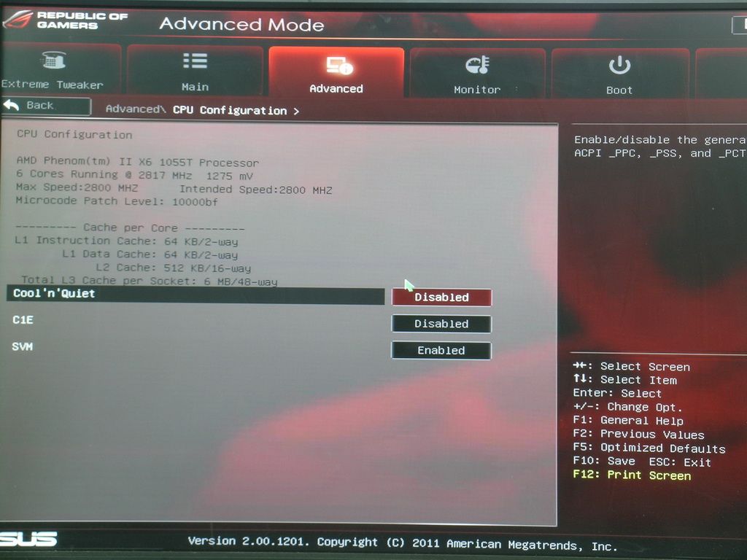Viewport: 747px width, 560px height.
Task: Click the Max Speed:2800 MHZ text
Action: pyautogui.click(x=77, y=187)
